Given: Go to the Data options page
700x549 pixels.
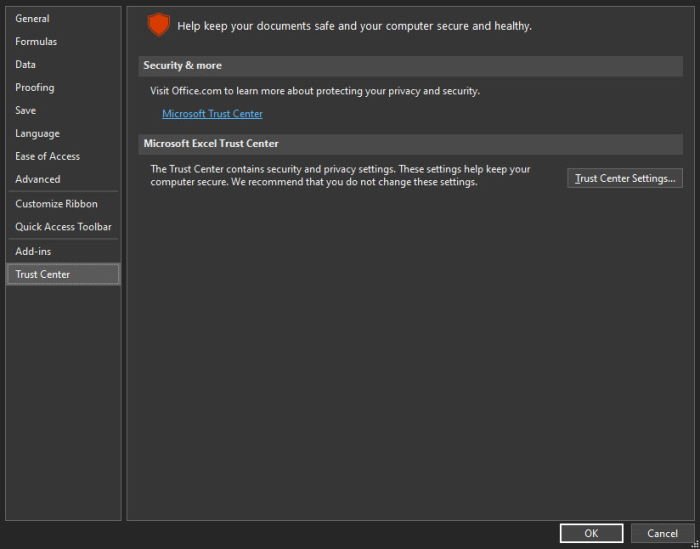Looking at the screenshot, I should [x=26, y=65].
